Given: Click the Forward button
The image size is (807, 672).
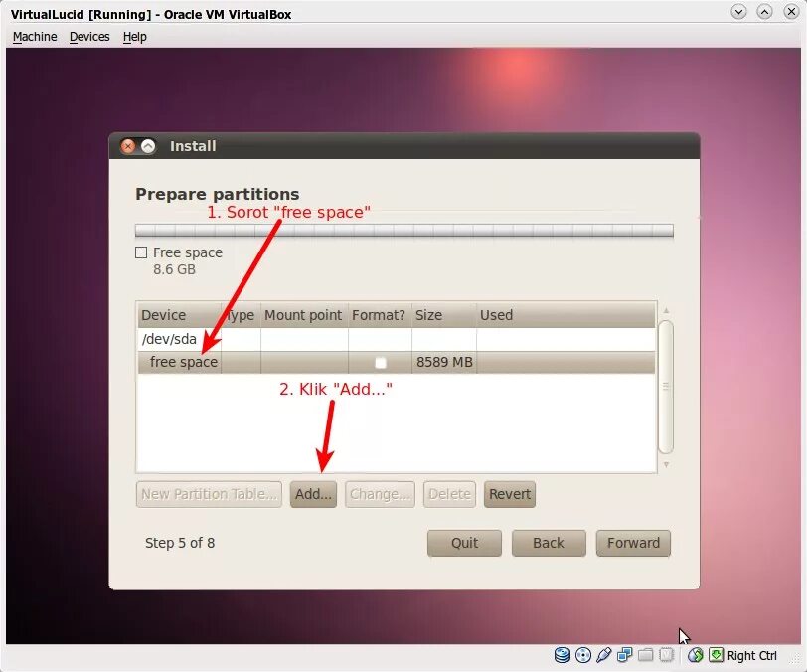Looking at the screenshot, I should pyautogui.click(x=633, y=543).
